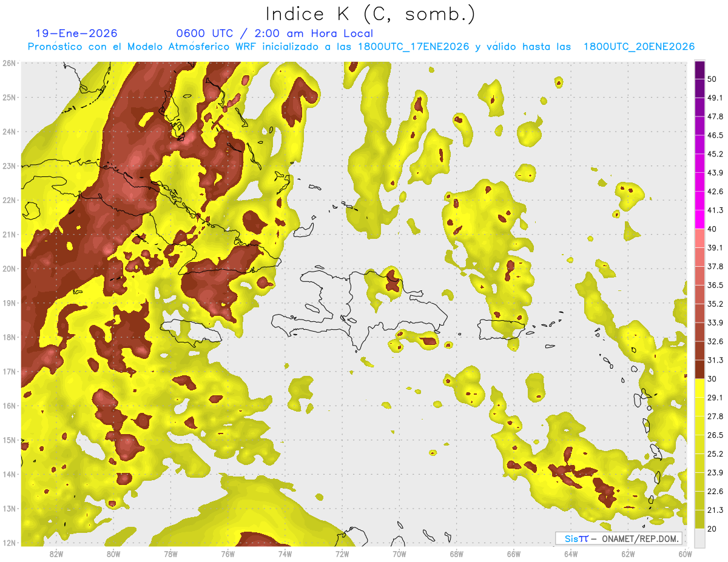Click the "SisTT - ONAMET/REP.DOM." credit box

(x=619, y=538)
